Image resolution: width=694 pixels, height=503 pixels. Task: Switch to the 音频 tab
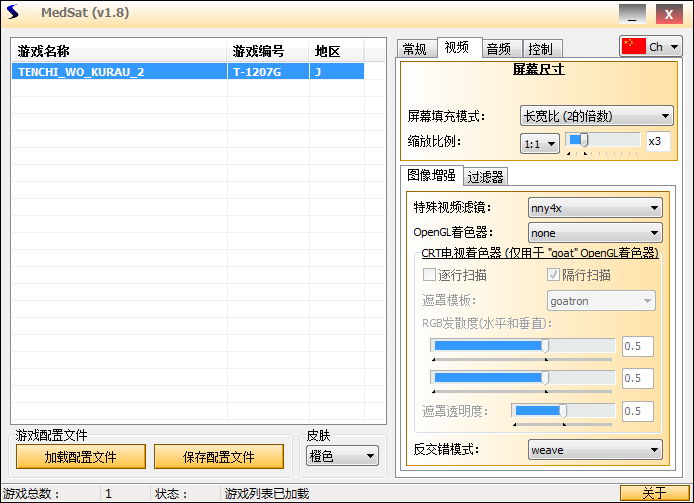click(x=498, y=49)
